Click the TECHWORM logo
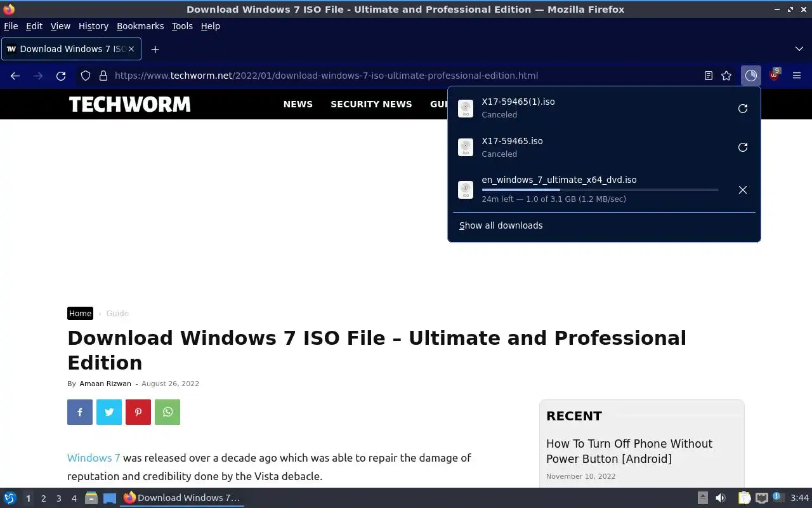The image size is (812, 508). pos(129,104)
